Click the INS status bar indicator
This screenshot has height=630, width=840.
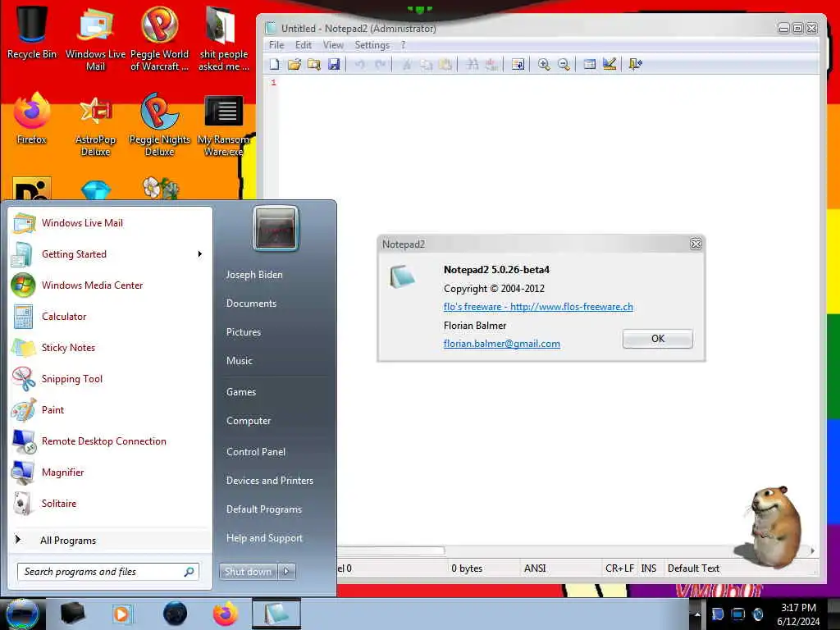pyautogui.click(x=649, y=568)
